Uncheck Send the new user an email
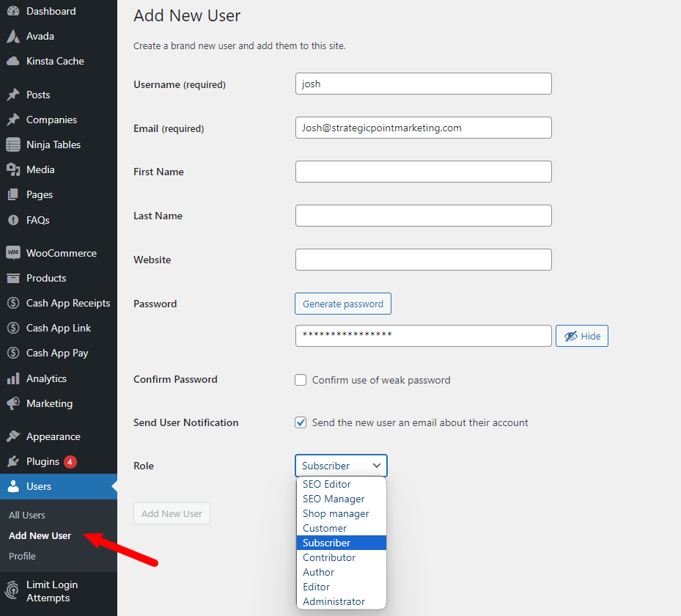 tap(301, 422)
